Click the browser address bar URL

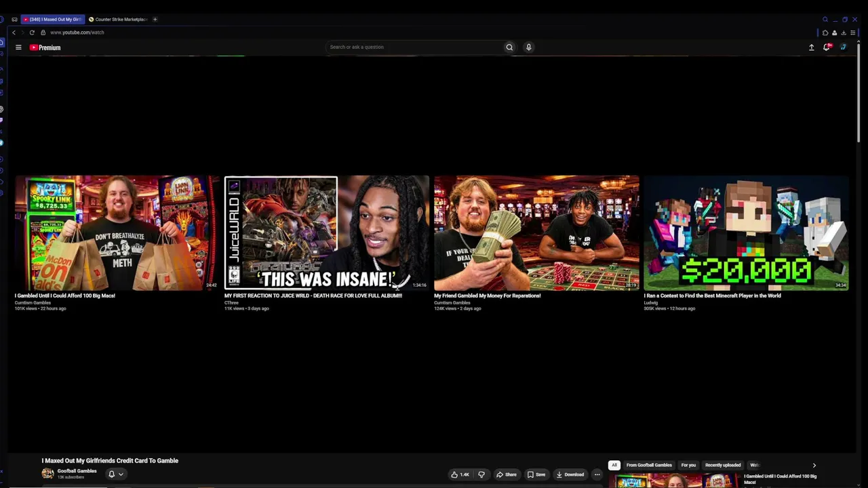[x=77, y=33]
